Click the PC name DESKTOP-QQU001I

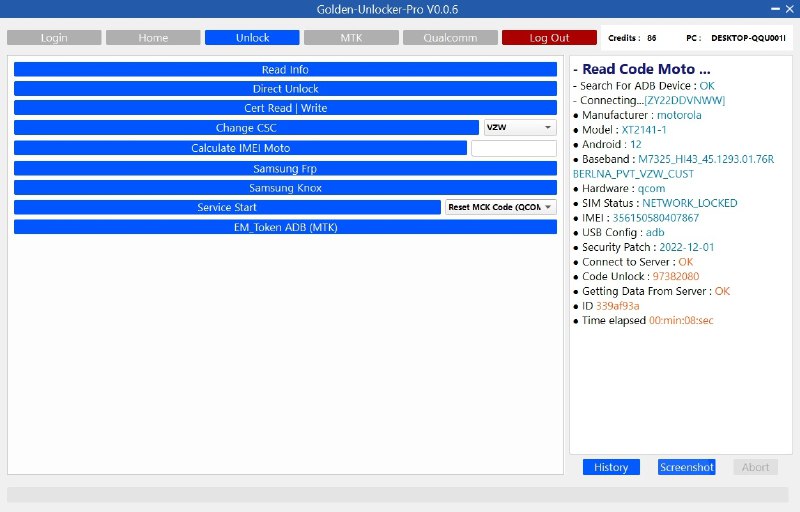coord(748,38)
